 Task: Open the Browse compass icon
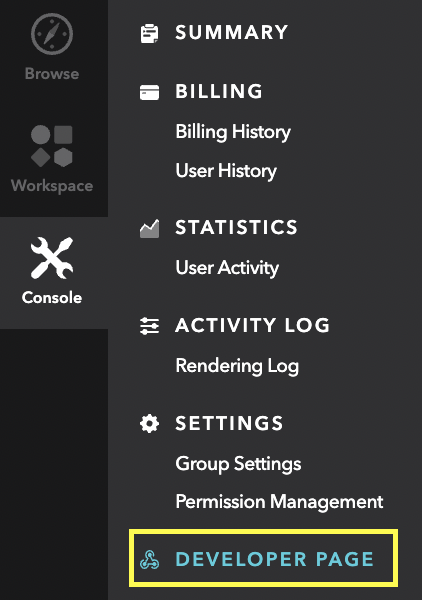(52, 34)
